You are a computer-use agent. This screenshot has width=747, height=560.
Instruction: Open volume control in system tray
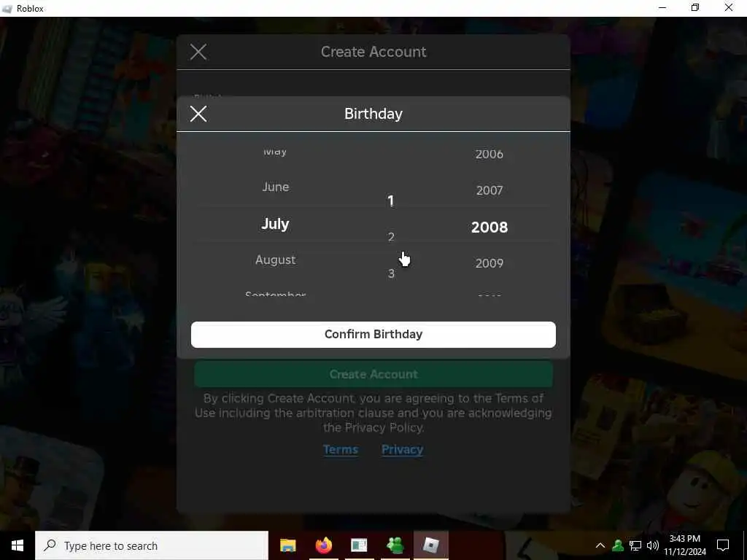pos(653,545)
